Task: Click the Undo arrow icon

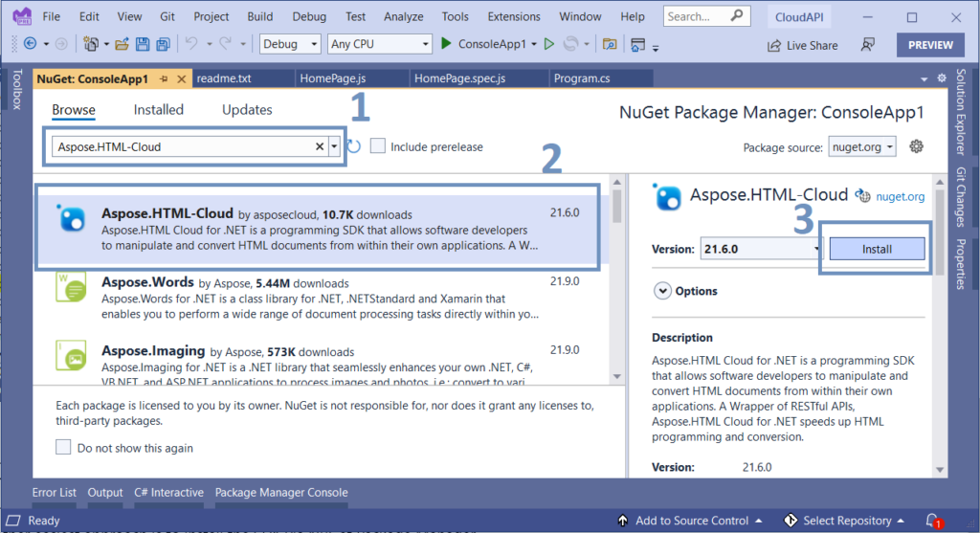Action: coord(191,43)
